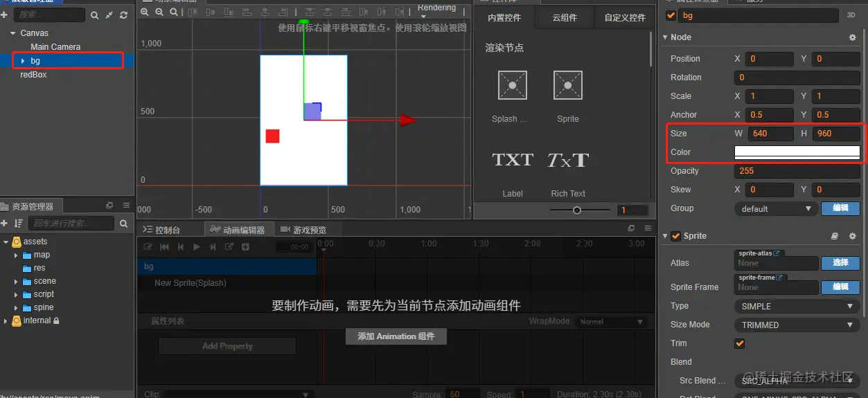Toggle the Sprite component enabled checkbox
The width and height of the screenshot is (868, 398).
[676, 236]
